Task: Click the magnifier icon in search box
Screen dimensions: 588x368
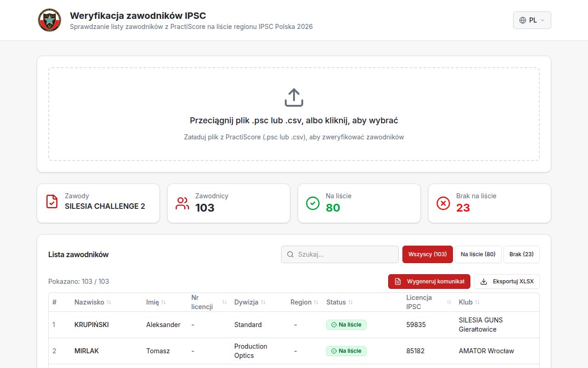Action: coord(290,254)
